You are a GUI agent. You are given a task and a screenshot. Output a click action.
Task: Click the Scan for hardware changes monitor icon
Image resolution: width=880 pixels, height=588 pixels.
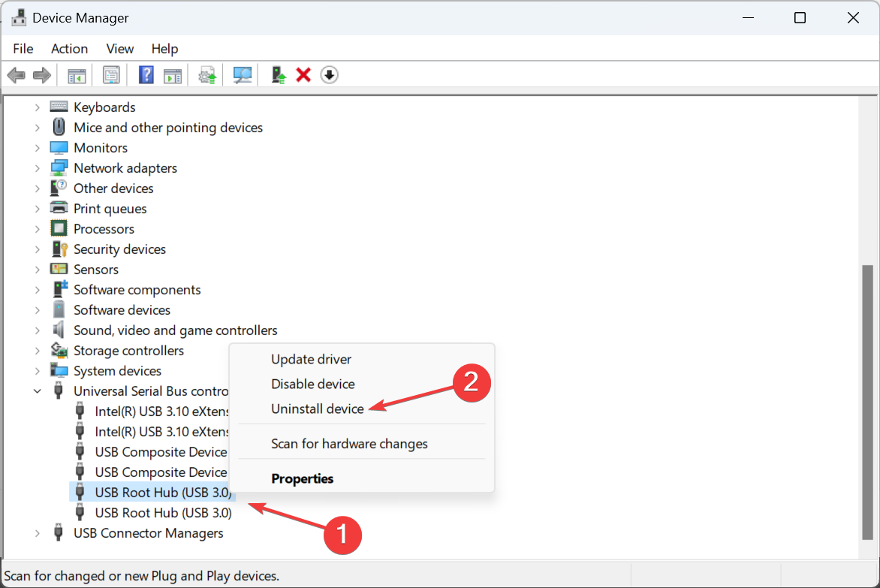(x=243, y=74)
